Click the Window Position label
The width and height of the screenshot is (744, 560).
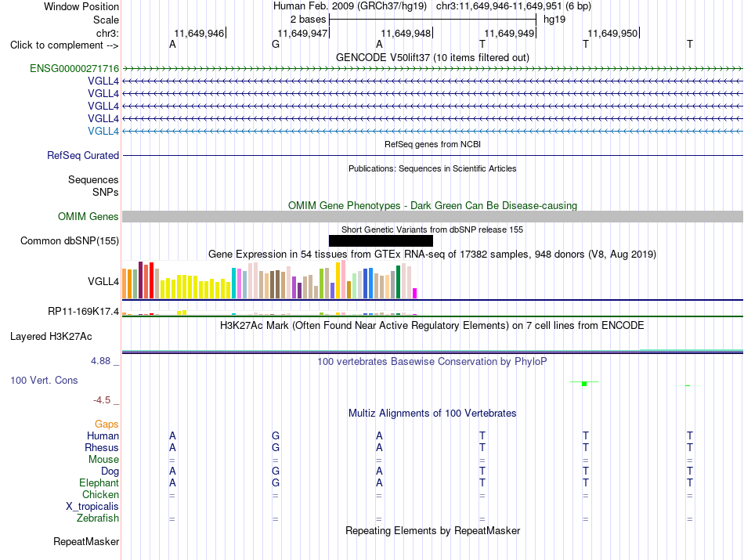pyautogui.click(x=81, y=6)
